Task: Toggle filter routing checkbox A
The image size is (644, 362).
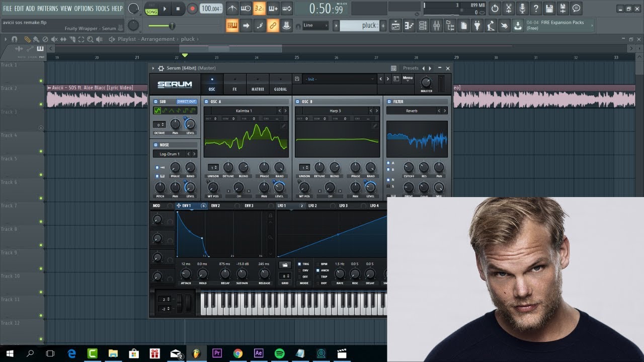Action: (x=388, y=163)
